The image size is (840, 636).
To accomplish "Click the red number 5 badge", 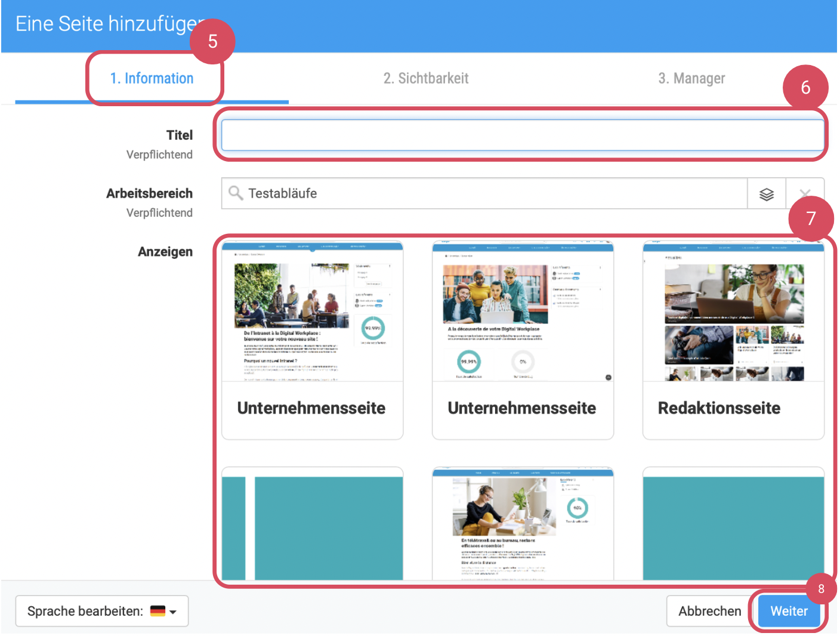I will pos(212,41).
